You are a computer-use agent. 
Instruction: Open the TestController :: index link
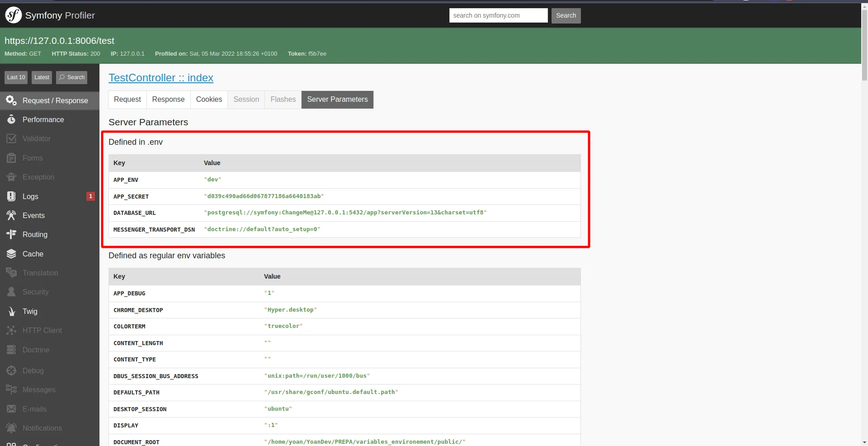click(x=161, y=78)
